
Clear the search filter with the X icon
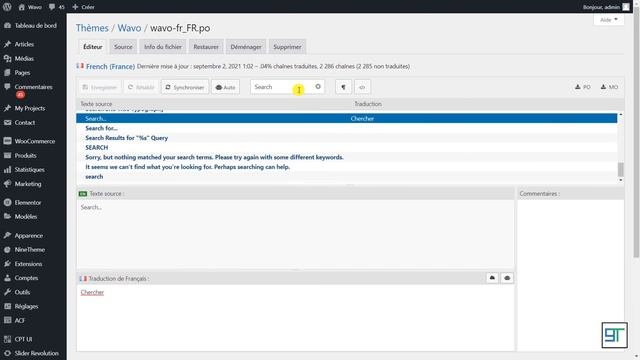point(318,87)
